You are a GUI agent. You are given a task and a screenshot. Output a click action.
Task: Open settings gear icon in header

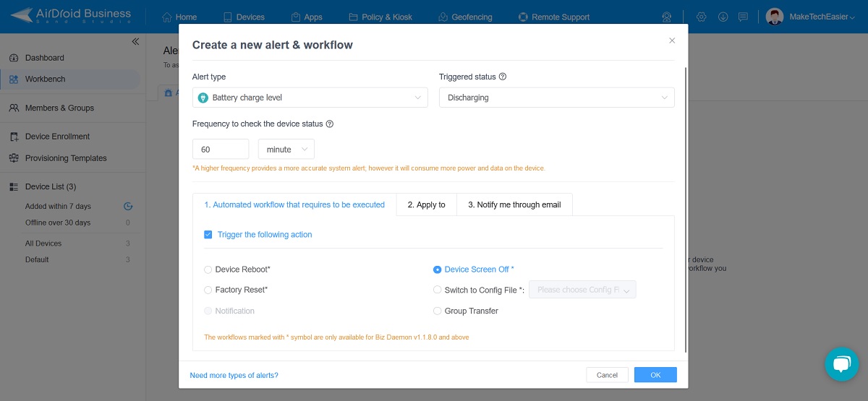pos(701,17)
